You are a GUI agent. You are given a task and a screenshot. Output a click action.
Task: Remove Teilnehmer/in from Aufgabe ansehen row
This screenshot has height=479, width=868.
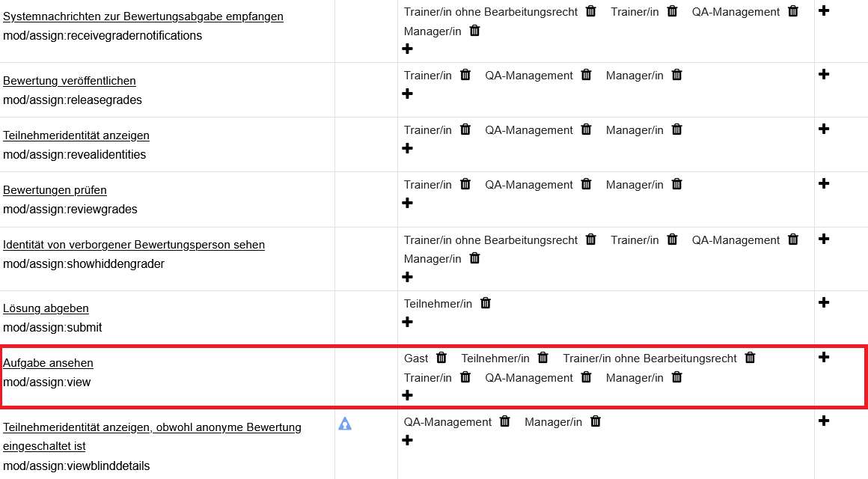click(x=543, y=358)
